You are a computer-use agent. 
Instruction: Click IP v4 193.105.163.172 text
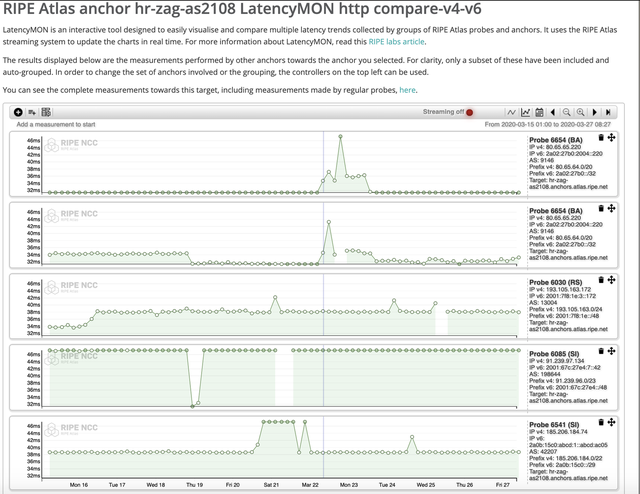[560, 289]
